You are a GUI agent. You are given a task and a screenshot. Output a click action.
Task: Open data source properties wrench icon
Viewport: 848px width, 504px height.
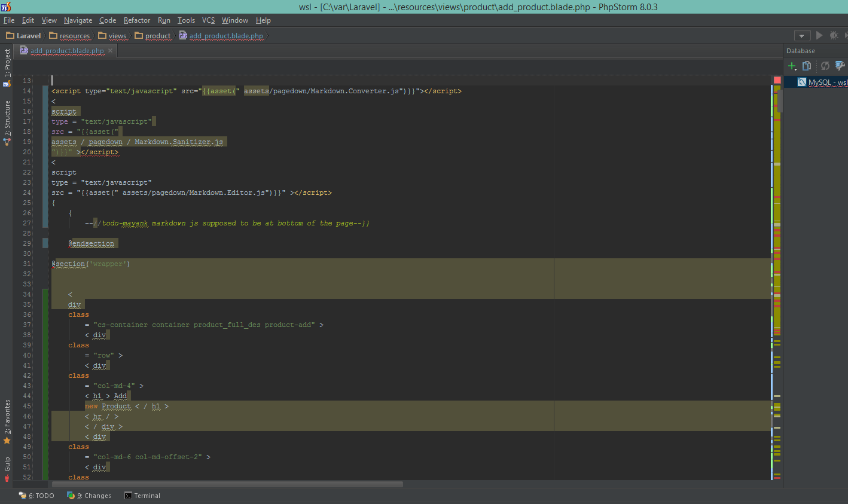coord(840,66)
